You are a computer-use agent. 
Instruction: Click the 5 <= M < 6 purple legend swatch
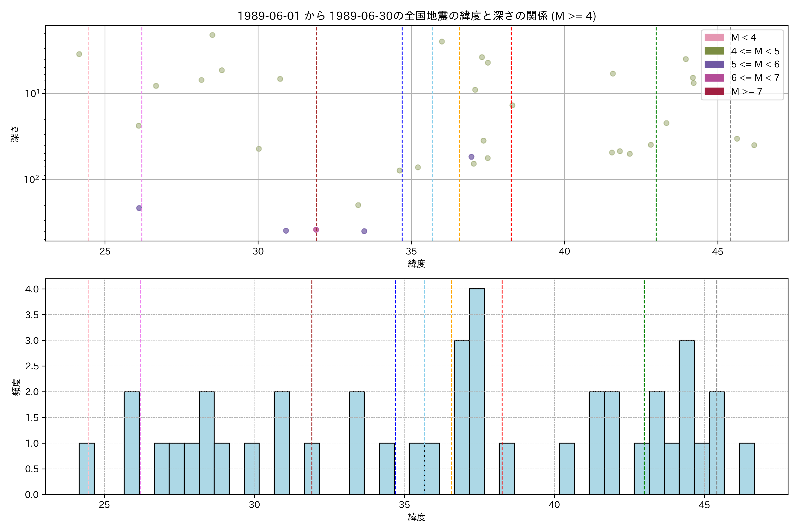tap(714, 64)
